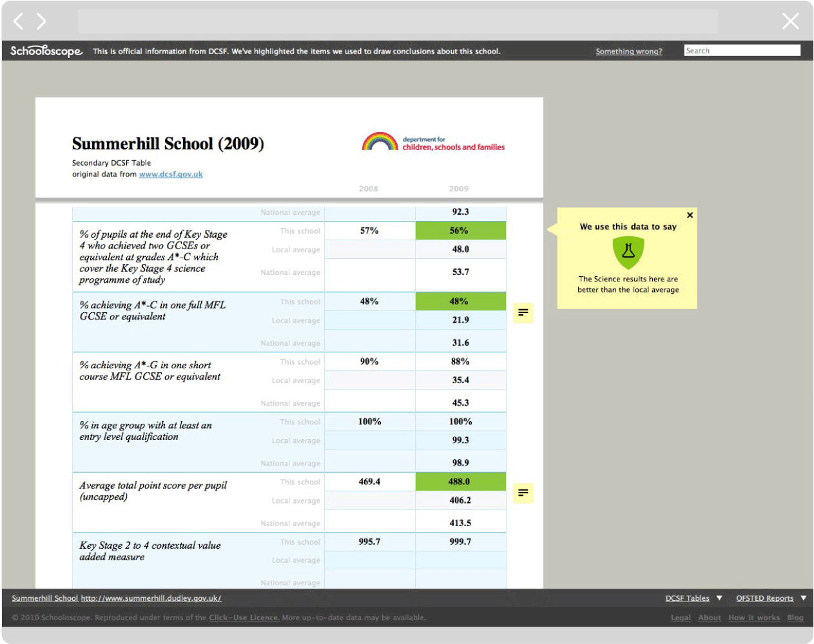The image size is (814, 644).
Task: Focus the Search field
Action: [742, 50]
